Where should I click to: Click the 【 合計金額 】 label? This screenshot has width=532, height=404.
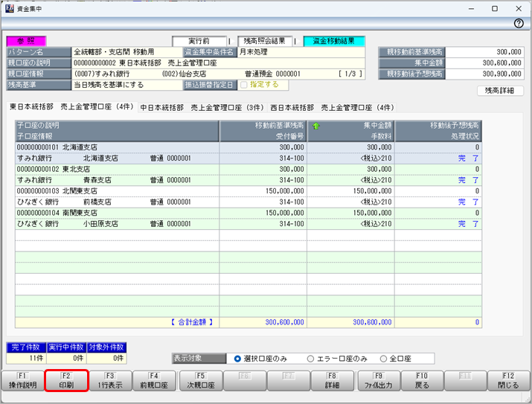tap(192, 322)
